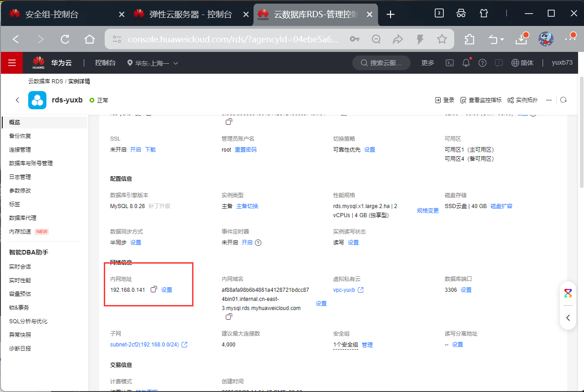Open the help question mark icon
This screenshot has height=392, width=584.
[x=482, y=63]
